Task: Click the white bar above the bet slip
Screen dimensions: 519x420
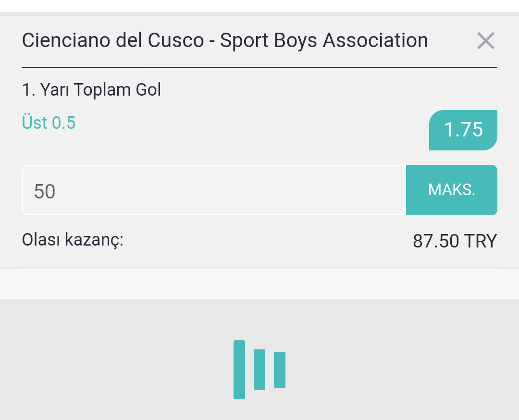Action: [x=259, y=6]
